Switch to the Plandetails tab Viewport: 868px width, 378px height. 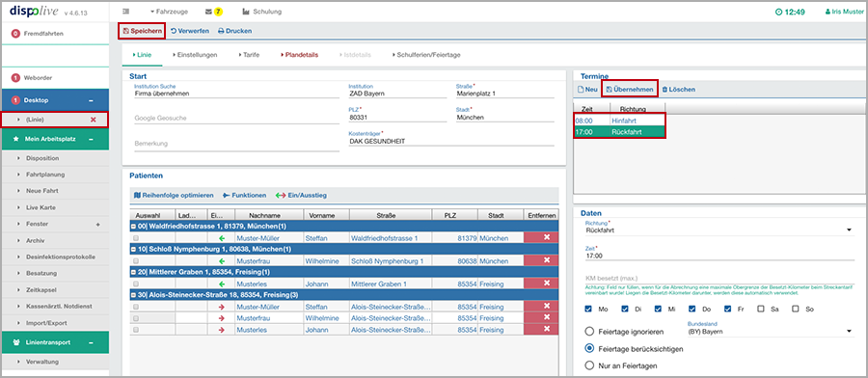[x=300, y=55]
